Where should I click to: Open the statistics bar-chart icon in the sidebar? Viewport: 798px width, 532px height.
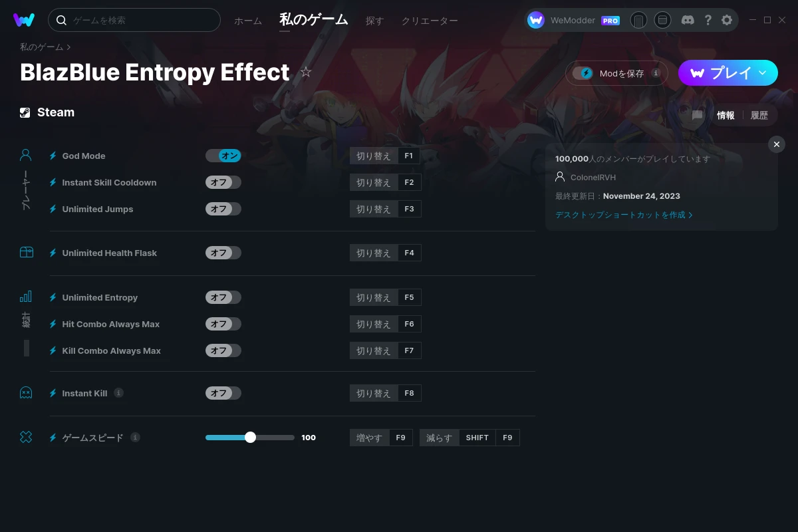25,296
